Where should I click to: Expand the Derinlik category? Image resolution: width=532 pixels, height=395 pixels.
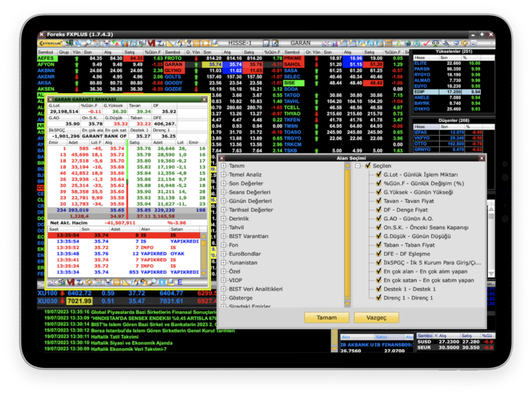pyautogui.click(x=223, y=219)
